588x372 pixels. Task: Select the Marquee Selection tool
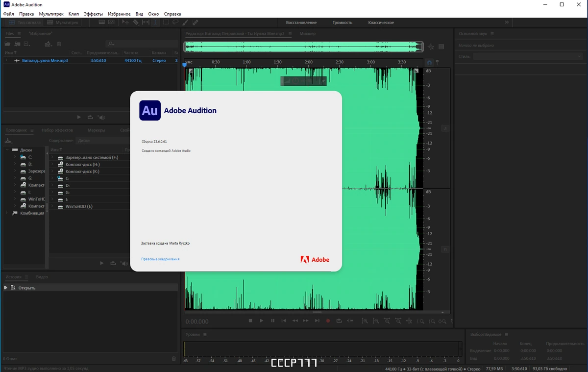point(166,22)
